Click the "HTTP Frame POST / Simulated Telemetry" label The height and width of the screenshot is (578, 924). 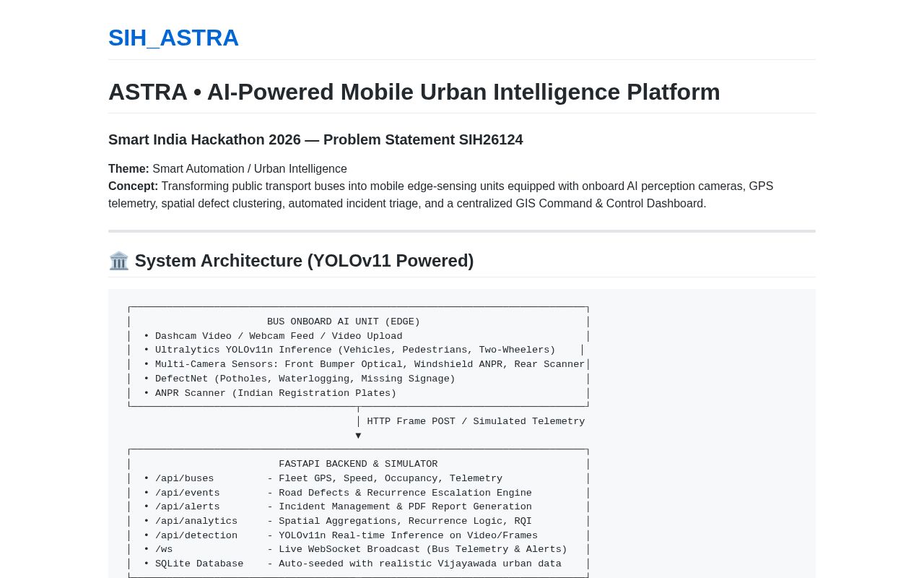point(476,421)
